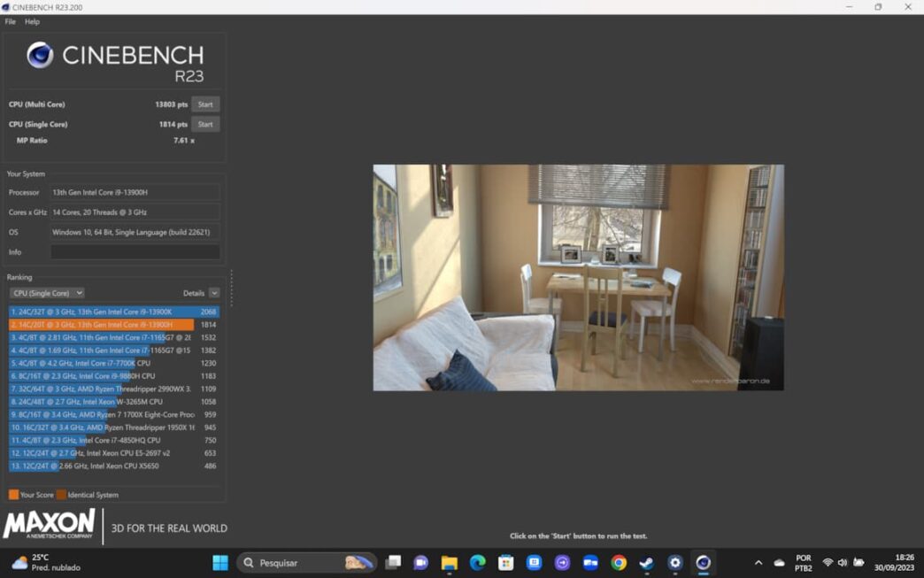Click the 1814 pts single core score
The image size is (924, 578).
click(173, 124)
